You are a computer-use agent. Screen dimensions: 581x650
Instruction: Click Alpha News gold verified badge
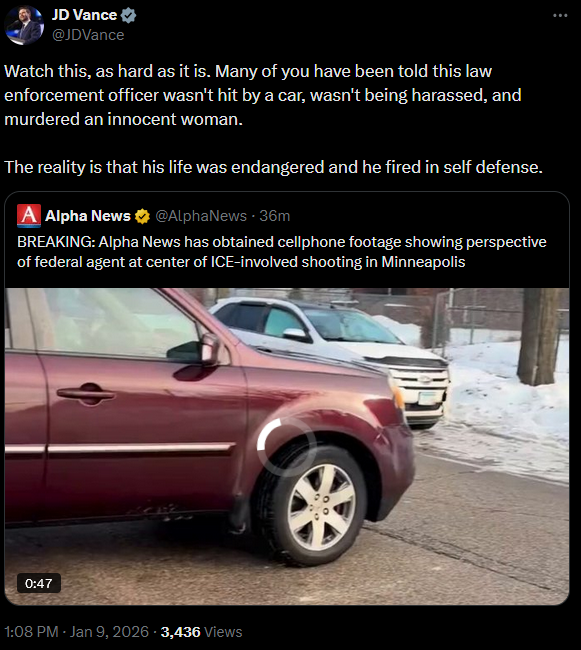(x=142, y=216)
